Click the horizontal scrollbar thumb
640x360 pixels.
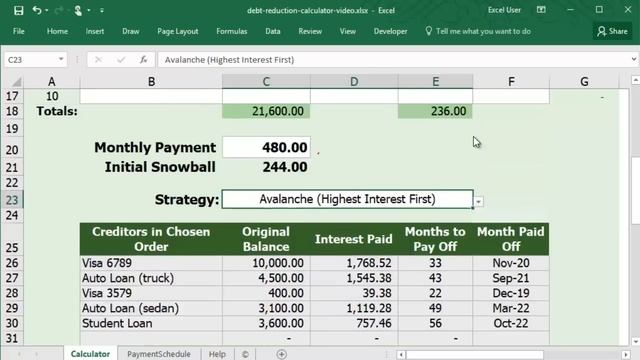[x=475, y=354]
